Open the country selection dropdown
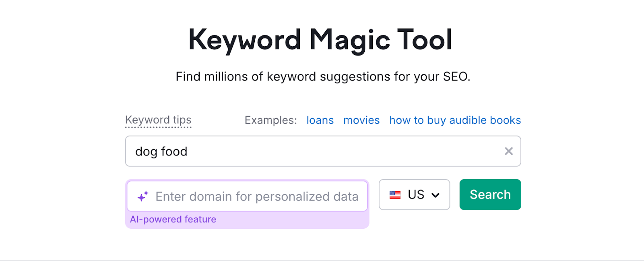The height and width of the screenshot is (261, 644). [414, 195]
